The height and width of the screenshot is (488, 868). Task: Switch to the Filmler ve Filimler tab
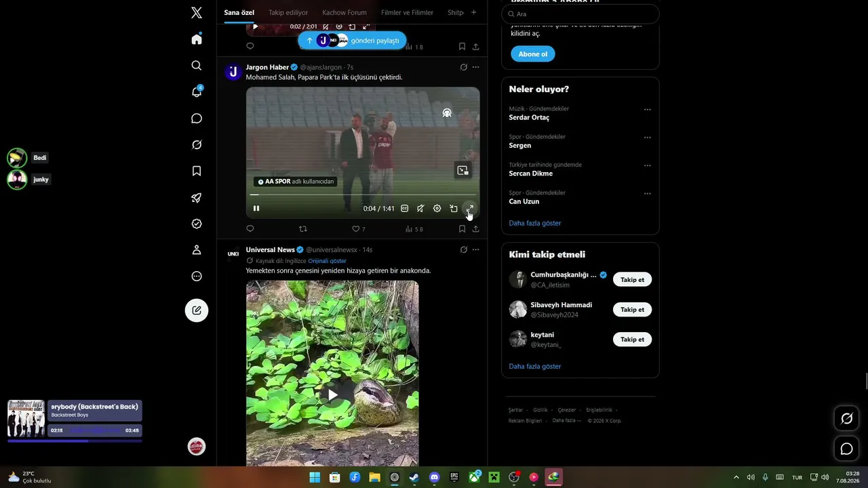point(407,13)
